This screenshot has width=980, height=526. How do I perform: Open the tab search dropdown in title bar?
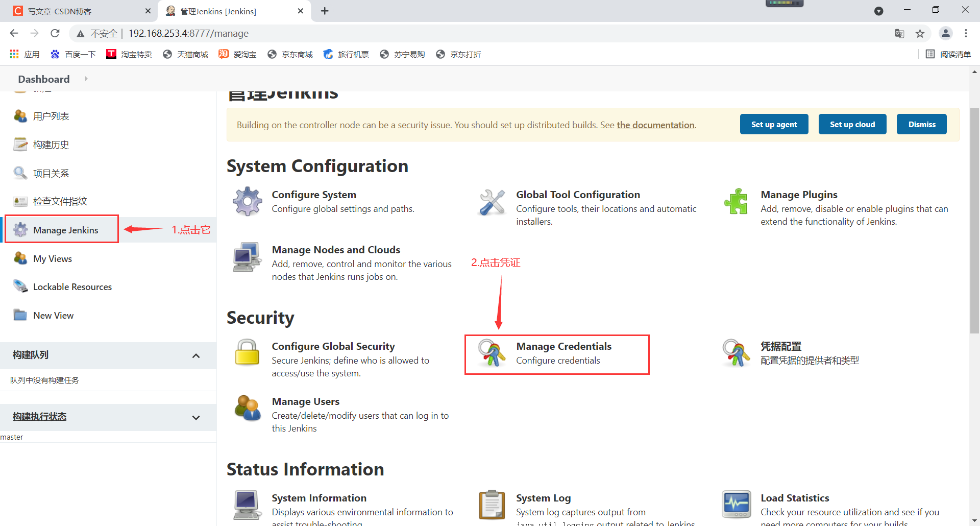(879, 11)
